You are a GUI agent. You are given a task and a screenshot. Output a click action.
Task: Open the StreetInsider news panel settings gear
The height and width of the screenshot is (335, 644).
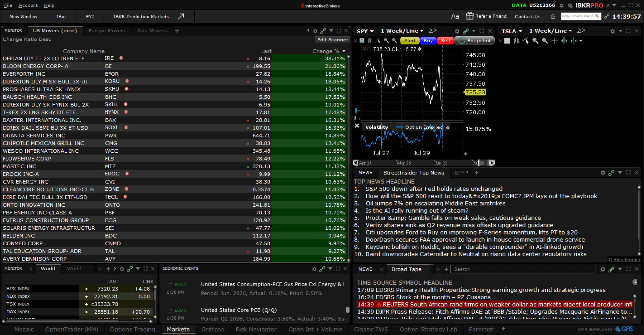coord(603,173)
